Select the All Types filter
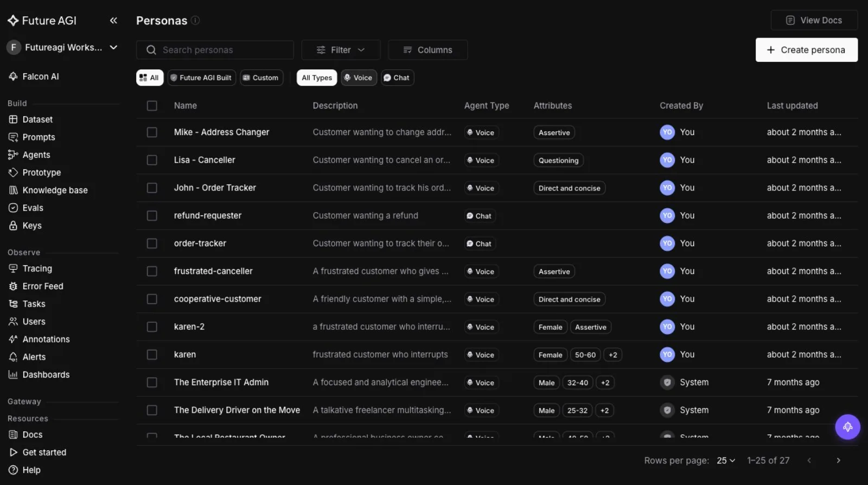868x485 pixels. point(317,78)
